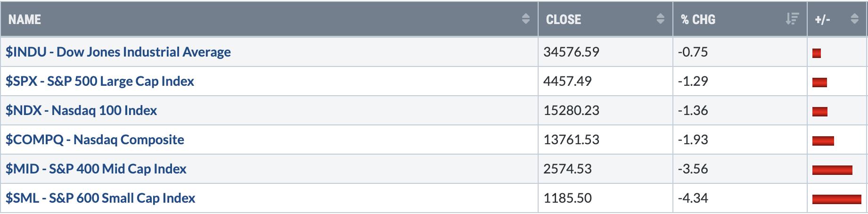Sort table by % CHG header text
Screen dimensions: 868x214
click(698, 19)
